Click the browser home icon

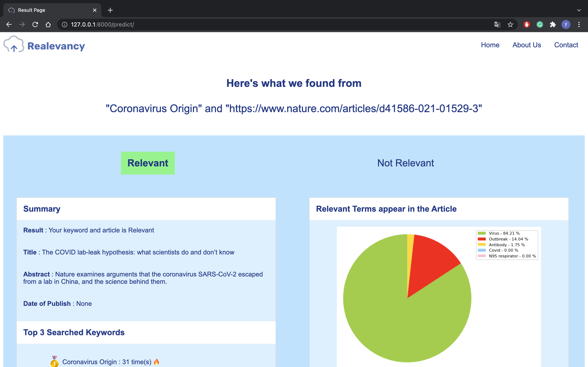48,24
